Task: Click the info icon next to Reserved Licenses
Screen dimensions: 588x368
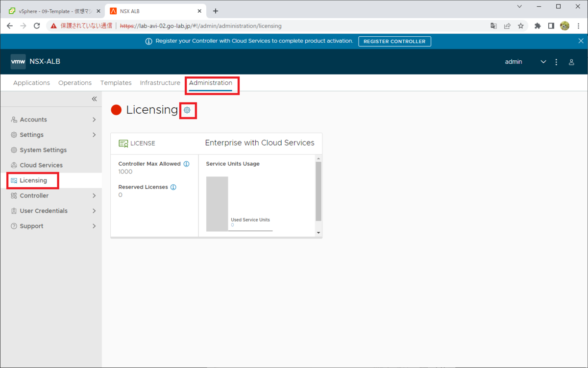Action: pyautogui.click(x=173, y=187)
